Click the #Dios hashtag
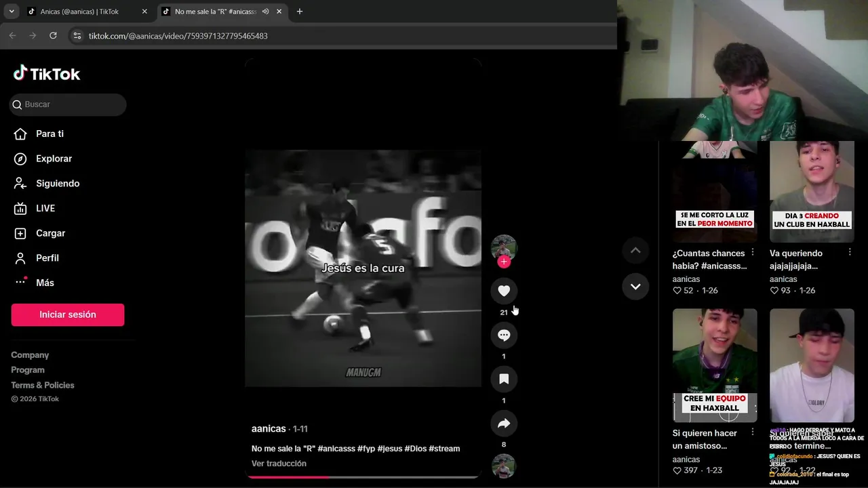Image resolution: width=868 pixels, height=488 pixels. pos(415,449)
